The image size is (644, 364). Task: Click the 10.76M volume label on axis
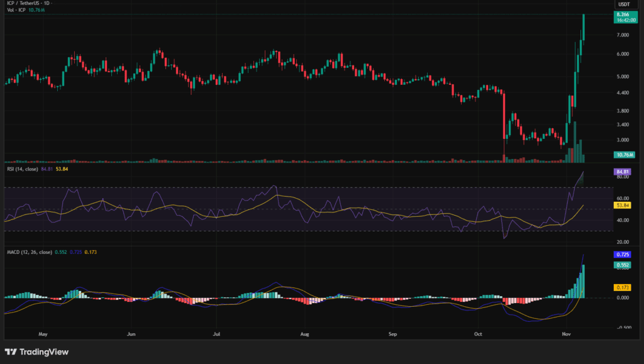pos(625,155)
